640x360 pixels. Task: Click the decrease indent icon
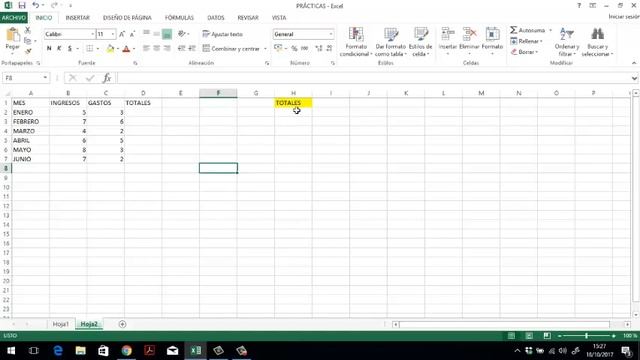click(x=181, y=49)
